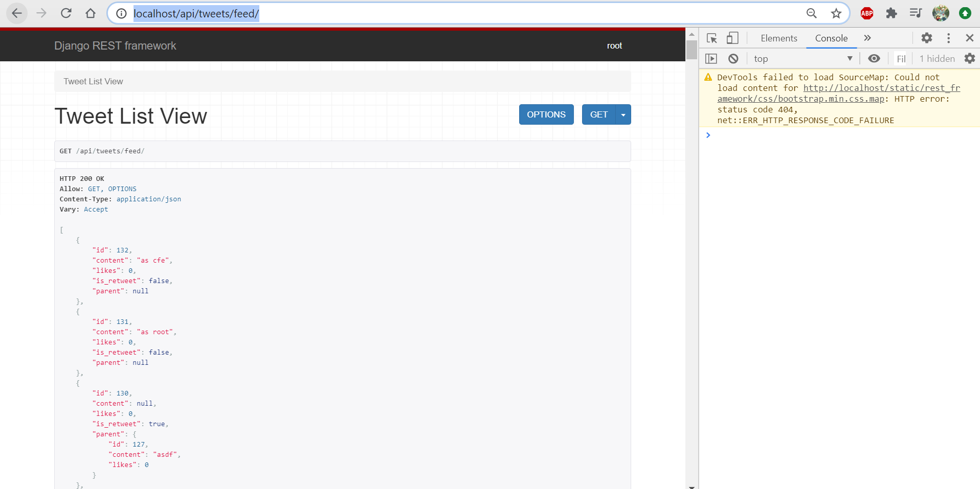This screenshot has height=489, width=980.
Task: Activate the DevTools inspect element picker
Action: coord(711,38)
